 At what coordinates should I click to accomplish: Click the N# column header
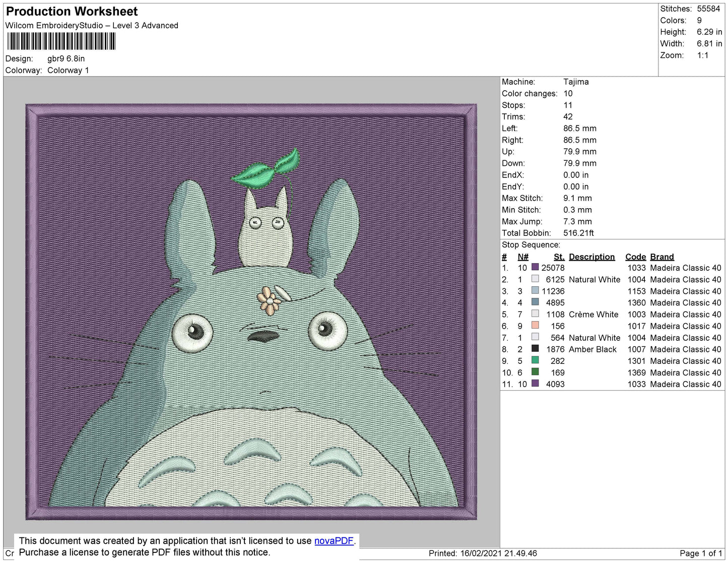tap(522, 257)
